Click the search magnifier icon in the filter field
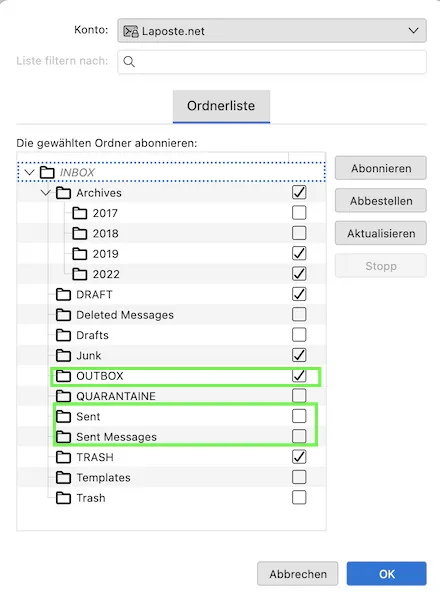 pyautogui.click(x=129, y=62)
